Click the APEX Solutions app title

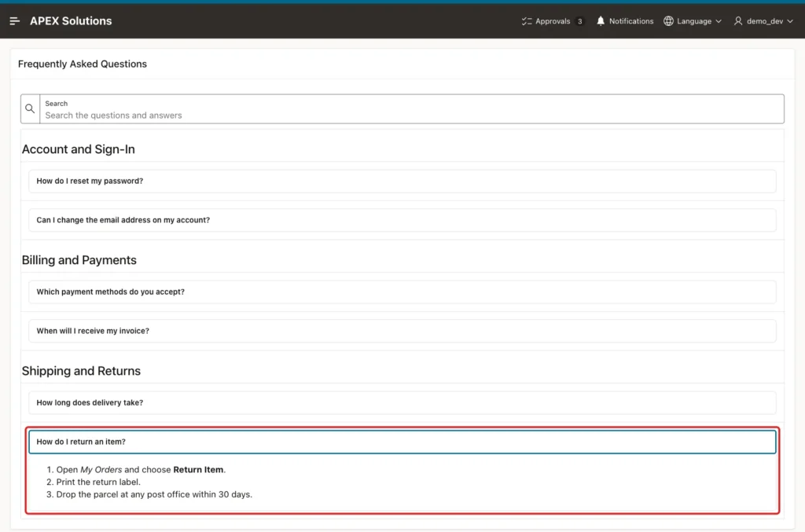point(71,21)
